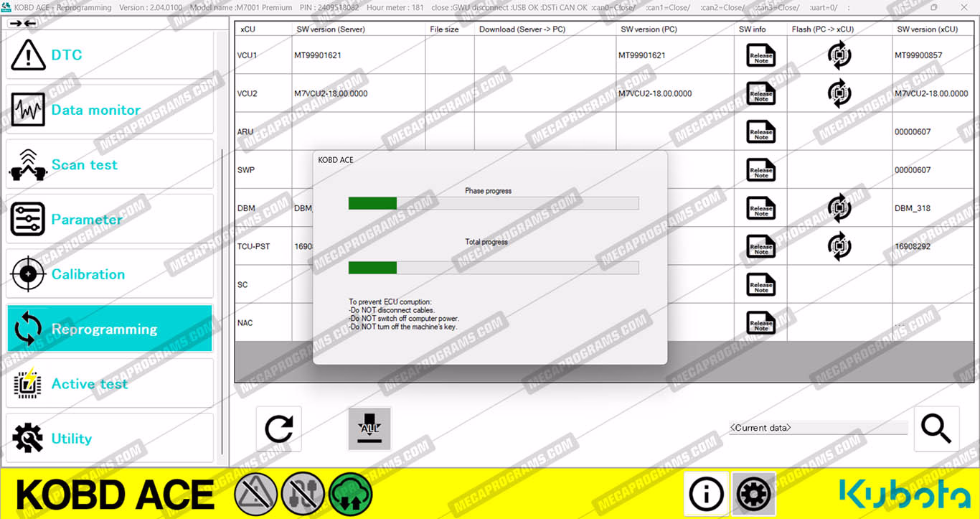Open the Scan test section

pos(110,164)
